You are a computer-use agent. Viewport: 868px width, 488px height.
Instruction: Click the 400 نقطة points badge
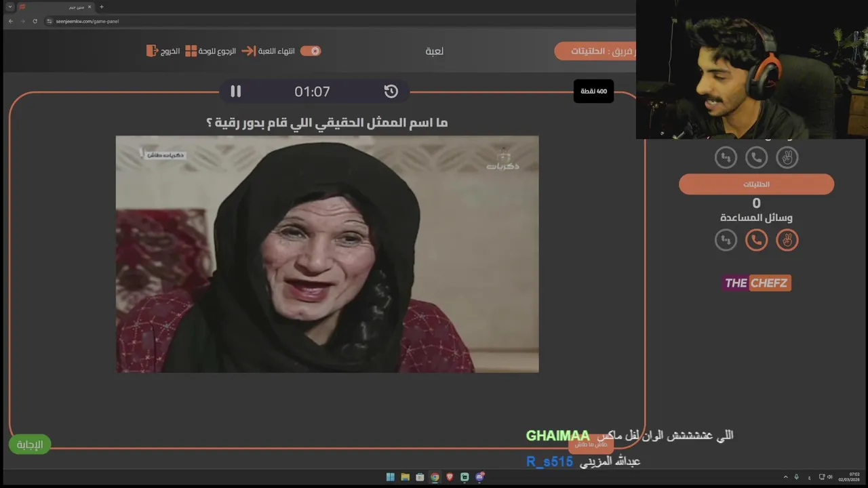[x=593, y=91]
